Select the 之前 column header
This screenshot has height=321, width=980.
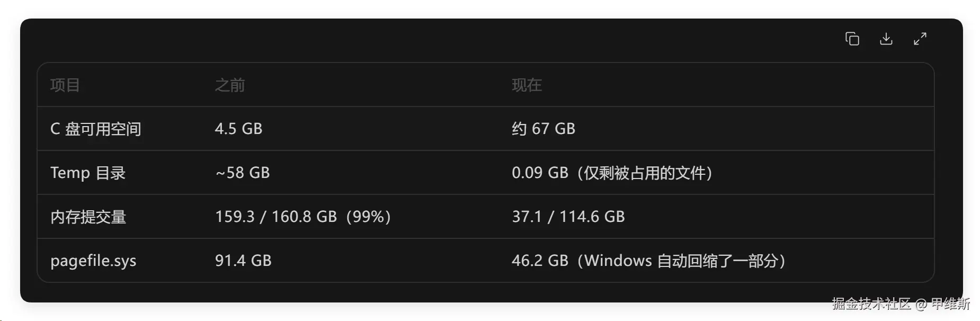(230, 85)
